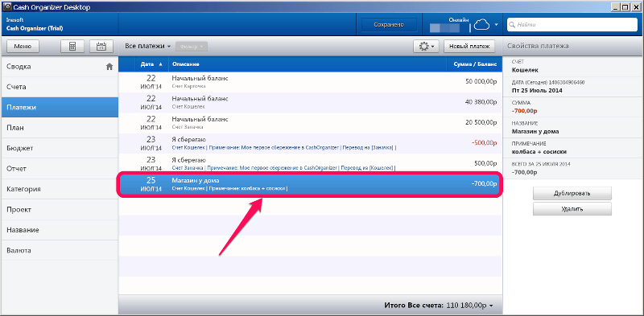Viewport: 644px width, 316px height.
Task: Click the Счет value Кошелек in properties
Action: click(526, 70)
